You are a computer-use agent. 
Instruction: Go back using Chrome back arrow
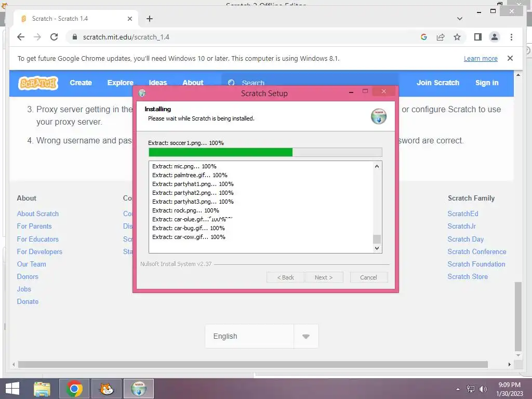click(21, 37)
